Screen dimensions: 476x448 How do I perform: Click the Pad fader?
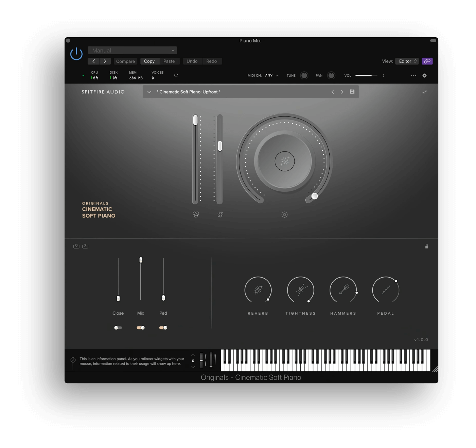click(x=163, y=298)
